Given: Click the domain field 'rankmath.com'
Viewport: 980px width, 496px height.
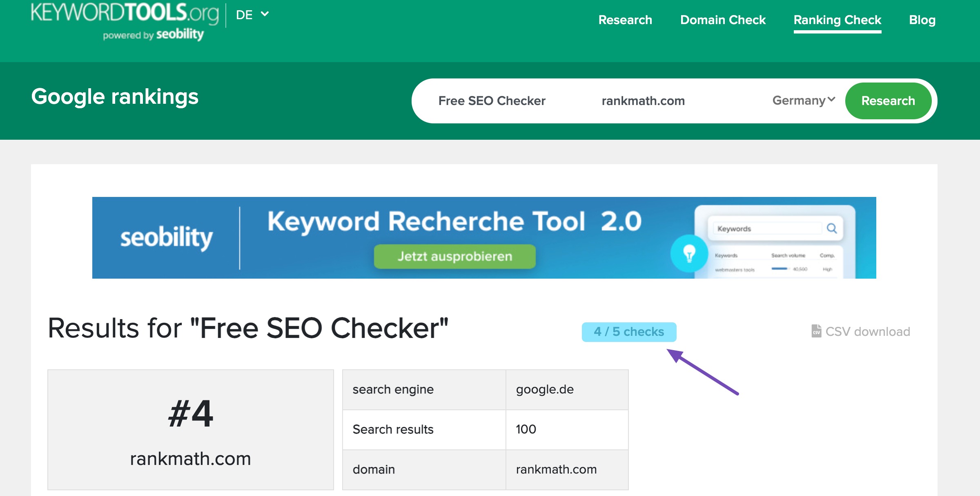Looking at the screenshot, I should (x=643, y=101).
